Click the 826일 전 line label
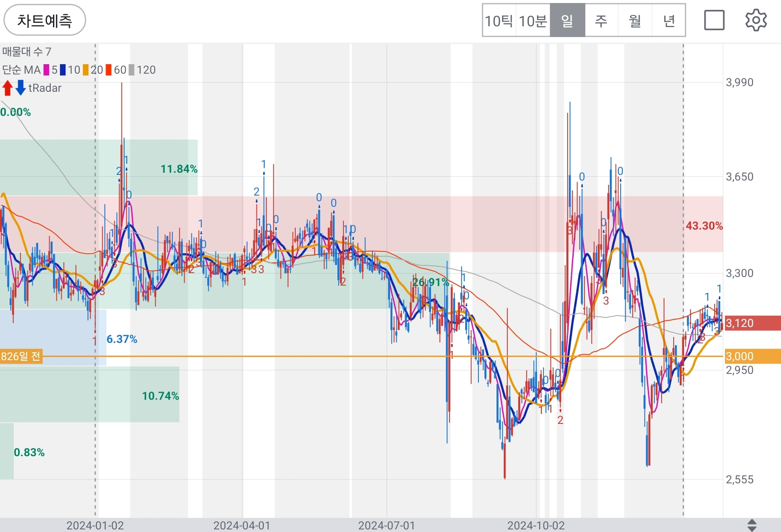The height and width of the screenshot is (532, 781). point(21,356)
